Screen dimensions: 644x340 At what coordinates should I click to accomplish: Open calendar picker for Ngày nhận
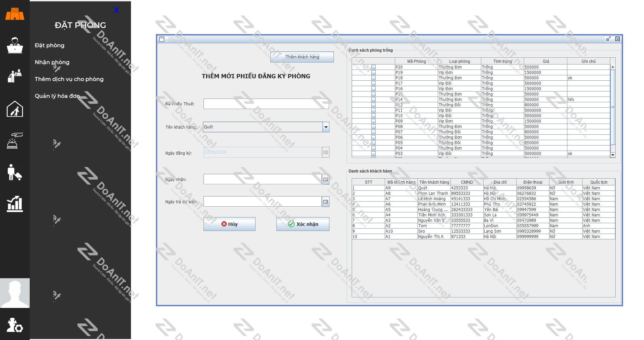coord(325,179)
